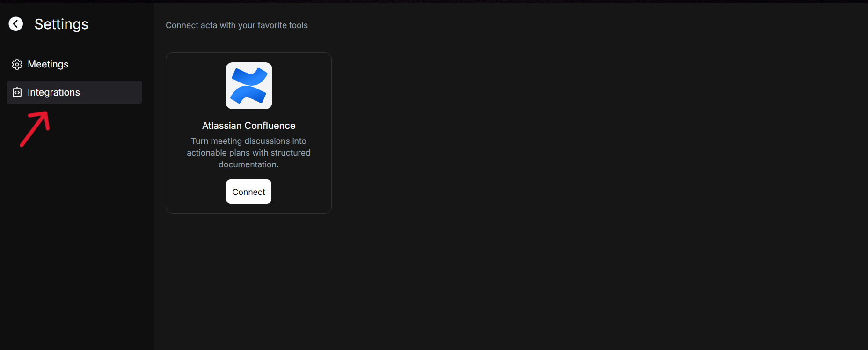868x350 pixels.
Task: Click the Confluence logo thumbnail
Action: [249, 86]
